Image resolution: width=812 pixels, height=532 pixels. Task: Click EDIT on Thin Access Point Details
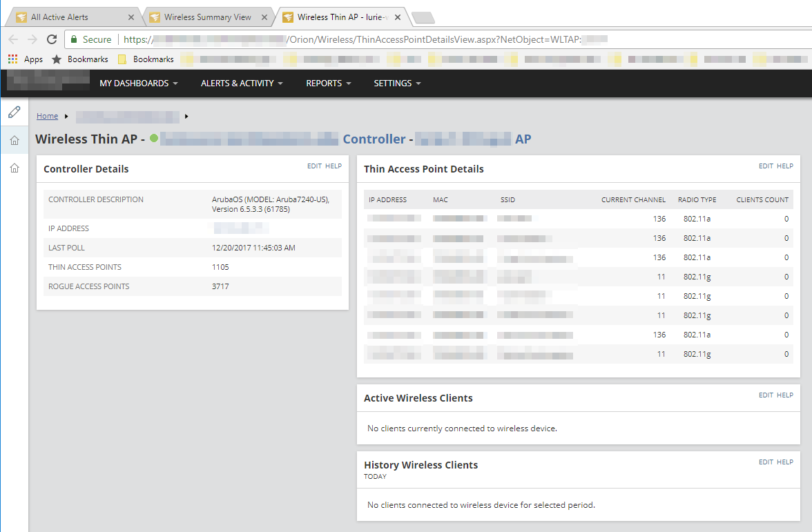(766, 166)
